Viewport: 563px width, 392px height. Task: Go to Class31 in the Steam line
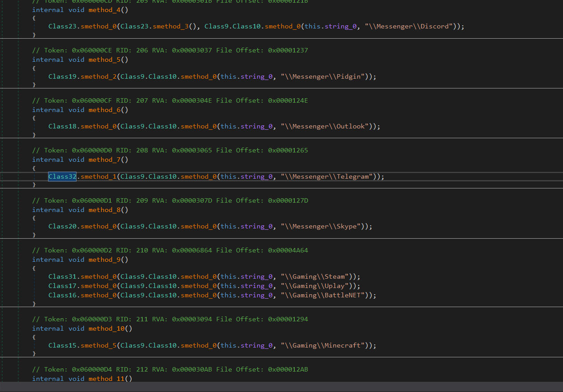(62, 276)
